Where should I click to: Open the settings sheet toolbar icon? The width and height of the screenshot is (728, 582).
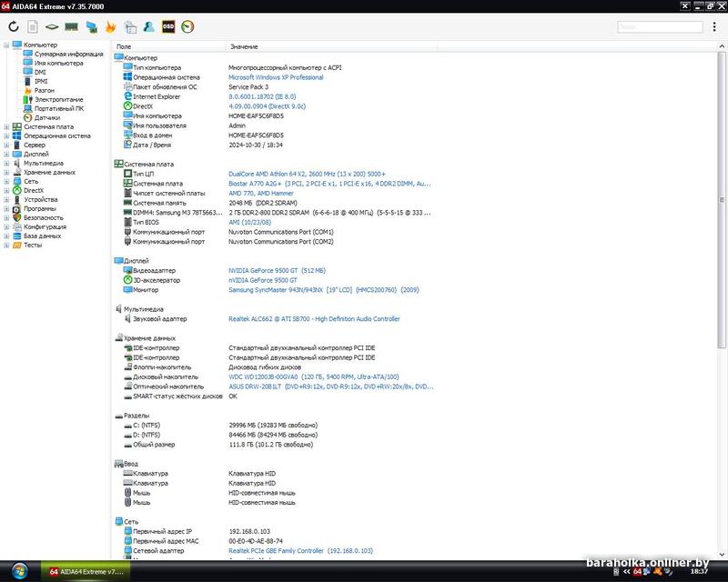(130, 27)
